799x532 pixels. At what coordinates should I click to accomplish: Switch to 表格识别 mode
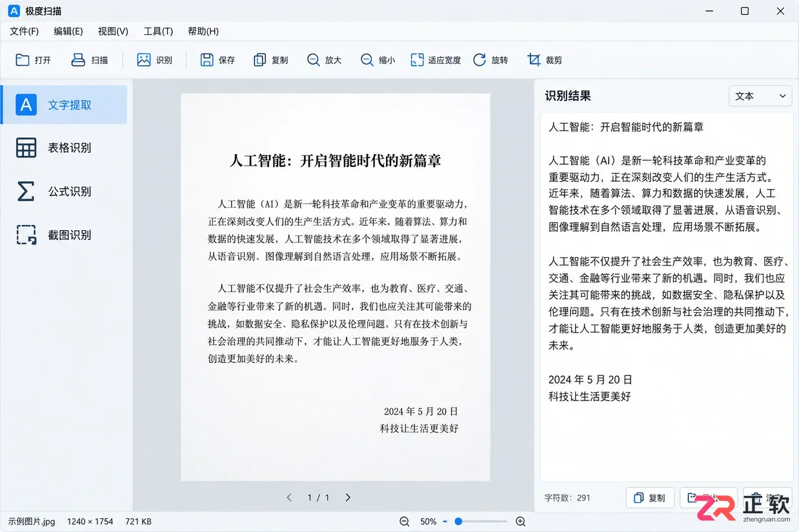point(65,148)
